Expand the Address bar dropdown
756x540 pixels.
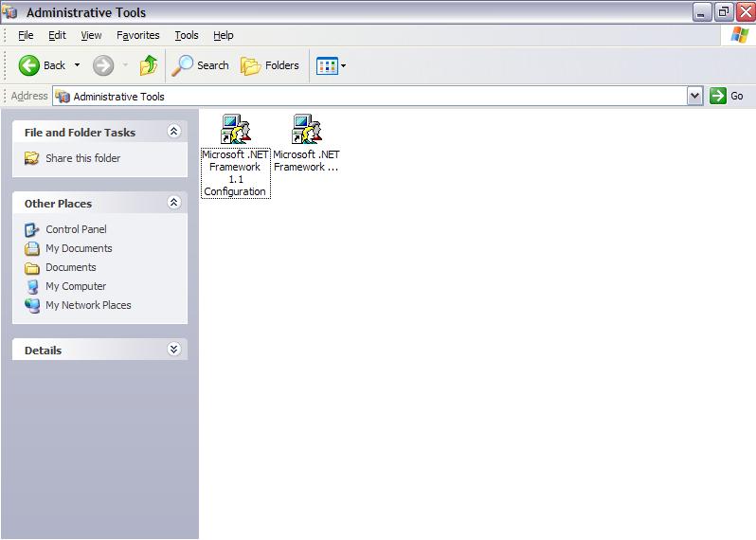(694, 96)
